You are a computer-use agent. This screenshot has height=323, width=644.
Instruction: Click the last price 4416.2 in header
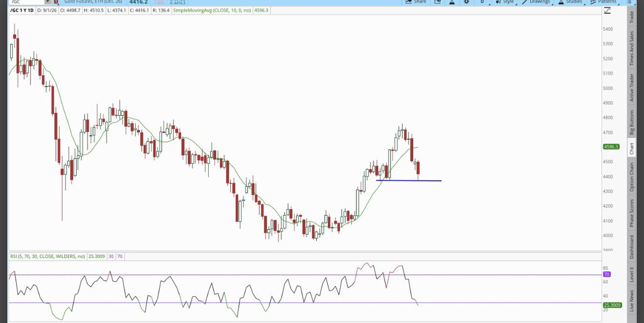[138, 2]
